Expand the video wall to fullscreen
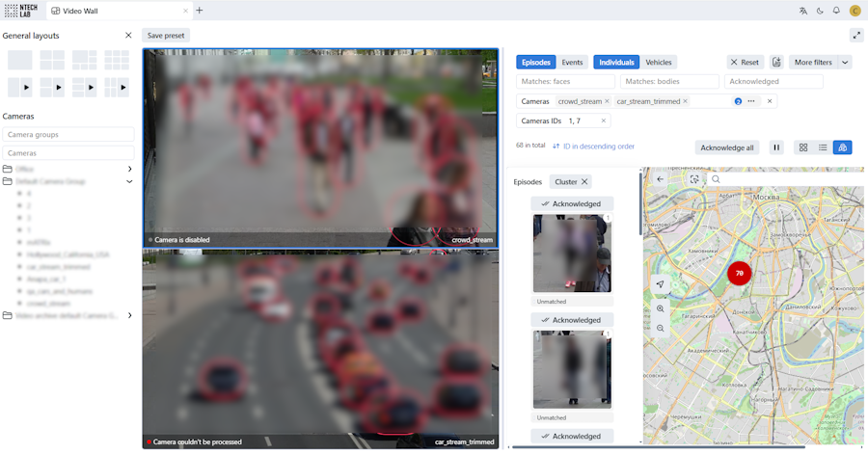Screen dimensions: 868x454 856,36
